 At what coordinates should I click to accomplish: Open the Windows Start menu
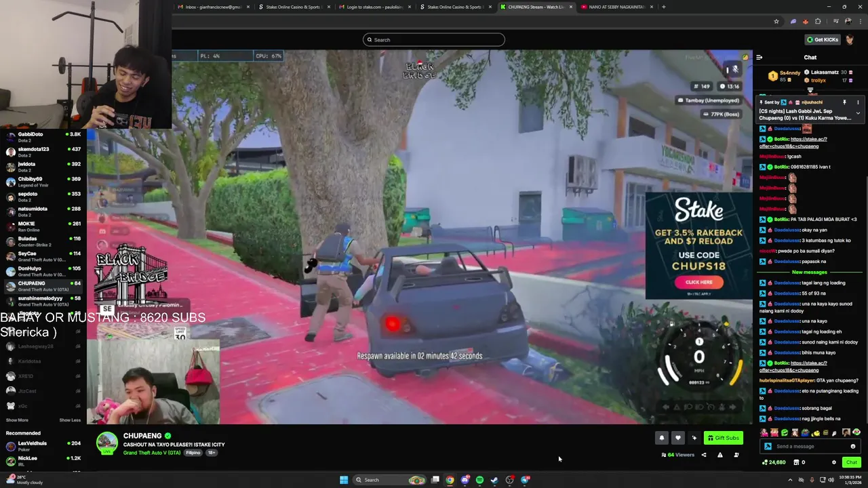click(x=344, y=480)
